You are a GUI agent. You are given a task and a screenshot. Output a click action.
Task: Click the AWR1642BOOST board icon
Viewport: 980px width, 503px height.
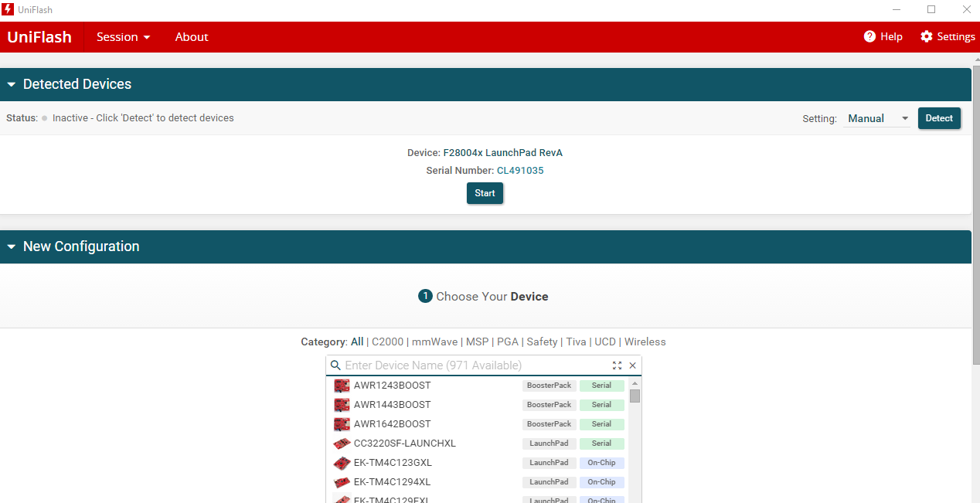pos(342,424)
